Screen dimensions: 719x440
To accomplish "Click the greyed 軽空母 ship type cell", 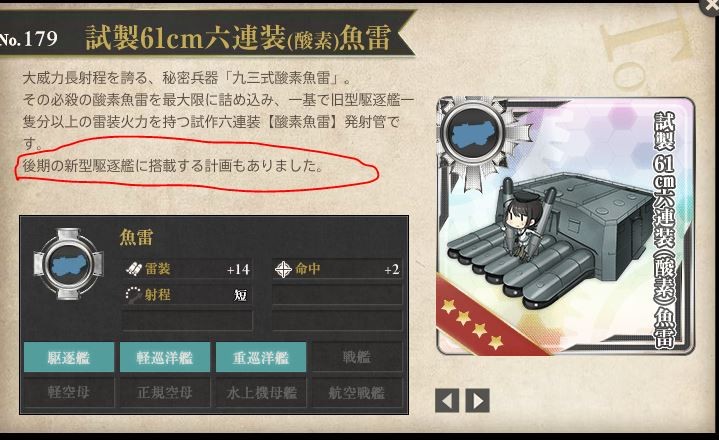I will (x=69, y=392).
